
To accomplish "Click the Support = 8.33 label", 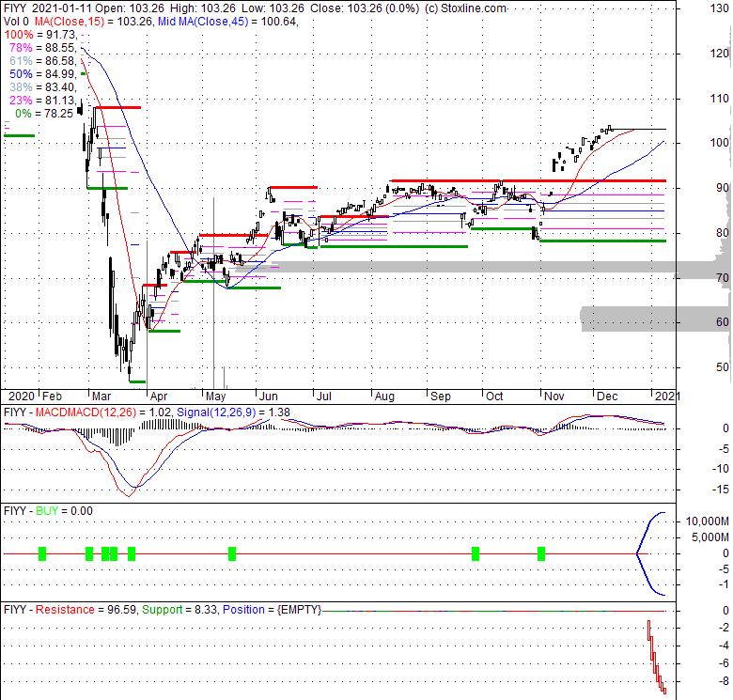I will [179, 610].
